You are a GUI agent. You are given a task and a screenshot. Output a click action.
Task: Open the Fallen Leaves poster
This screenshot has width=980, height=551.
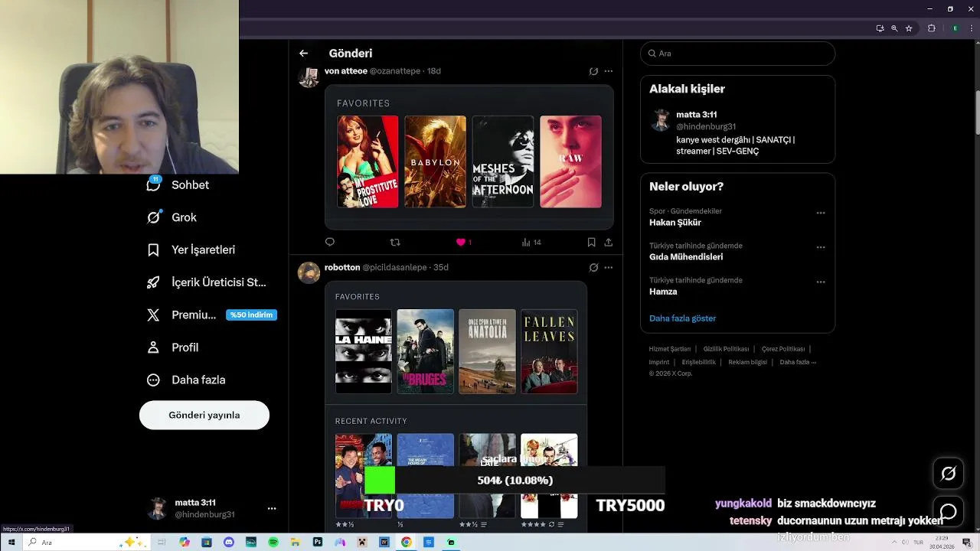click(x=549, y=351)
